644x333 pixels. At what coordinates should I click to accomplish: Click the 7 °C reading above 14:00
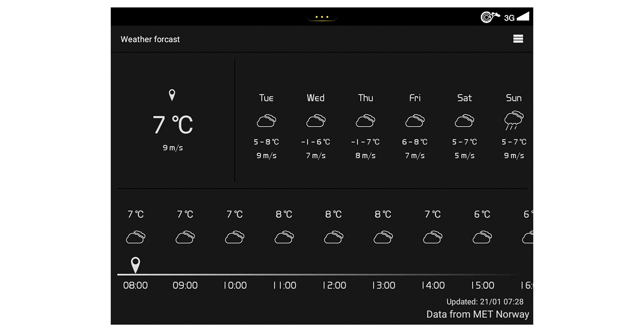tap(433, 214)
